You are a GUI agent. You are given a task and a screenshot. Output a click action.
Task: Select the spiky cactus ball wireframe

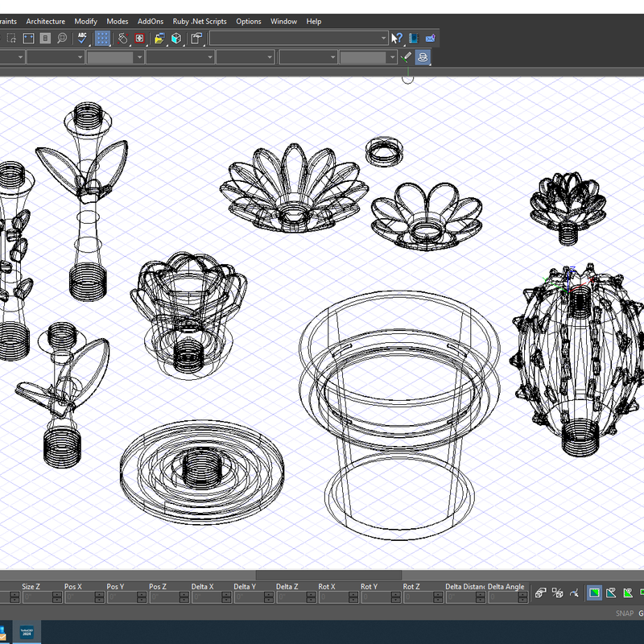point(577,360)
